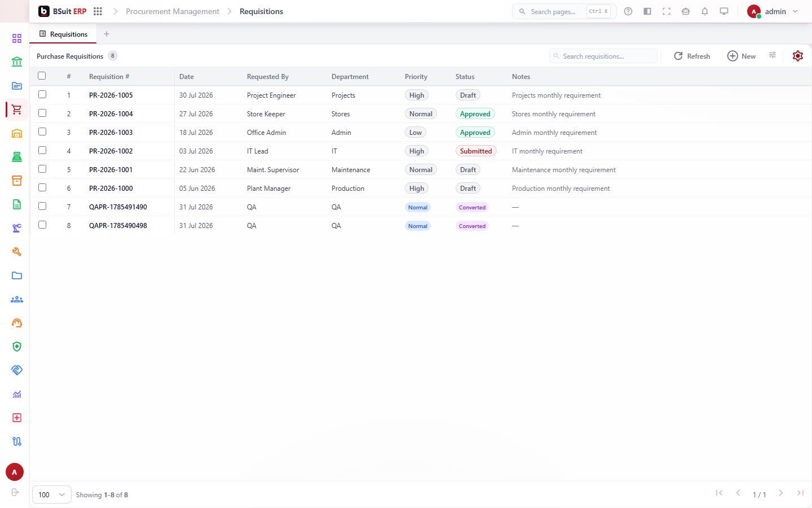Check the box for QAPR-1785490498

(x=42, y=225)
